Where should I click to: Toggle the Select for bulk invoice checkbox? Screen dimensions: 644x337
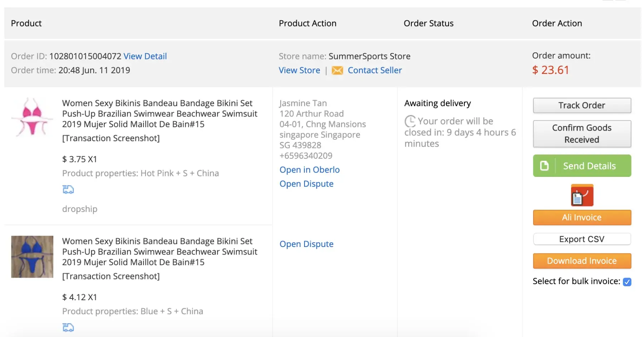pyautogui.click(x=627, y=282)
